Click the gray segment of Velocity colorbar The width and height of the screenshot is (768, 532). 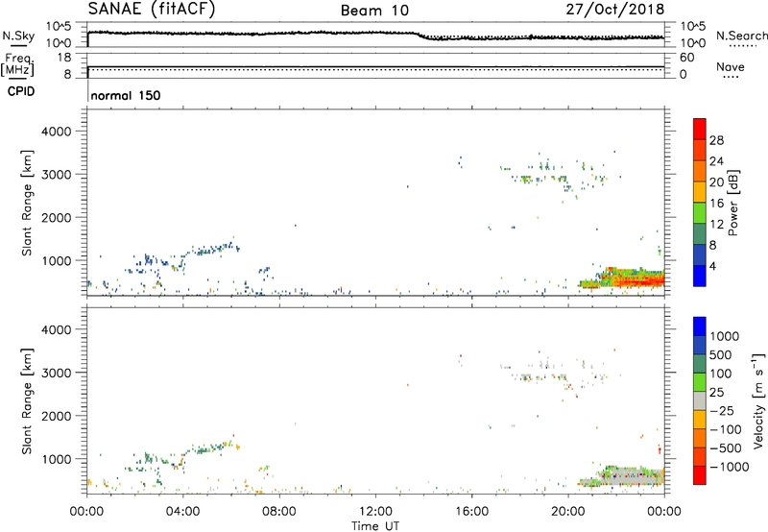[x=700, y=401]
